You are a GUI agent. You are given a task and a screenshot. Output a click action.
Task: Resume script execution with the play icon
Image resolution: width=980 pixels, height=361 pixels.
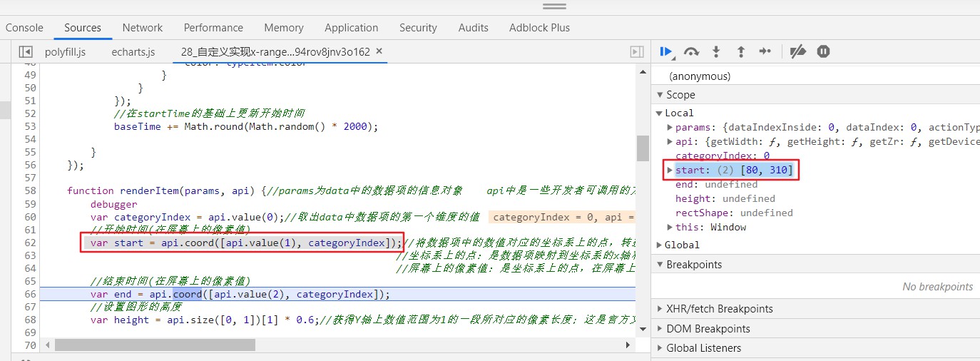click(x=666, y=51)
